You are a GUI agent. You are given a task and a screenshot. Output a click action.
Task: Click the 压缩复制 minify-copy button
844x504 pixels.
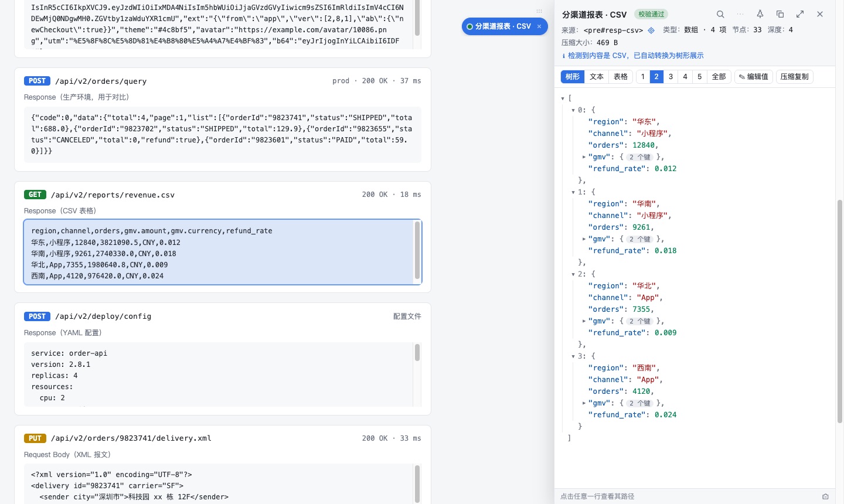click(794, 77)
